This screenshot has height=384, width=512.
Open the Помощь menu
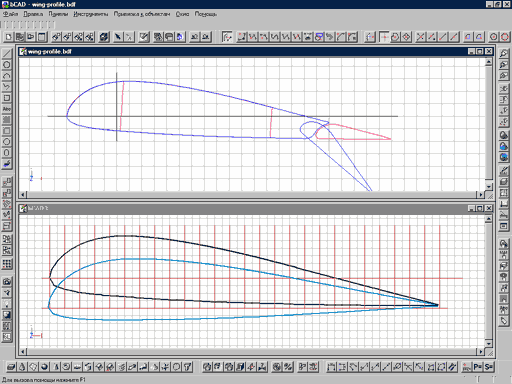[206, 14]
